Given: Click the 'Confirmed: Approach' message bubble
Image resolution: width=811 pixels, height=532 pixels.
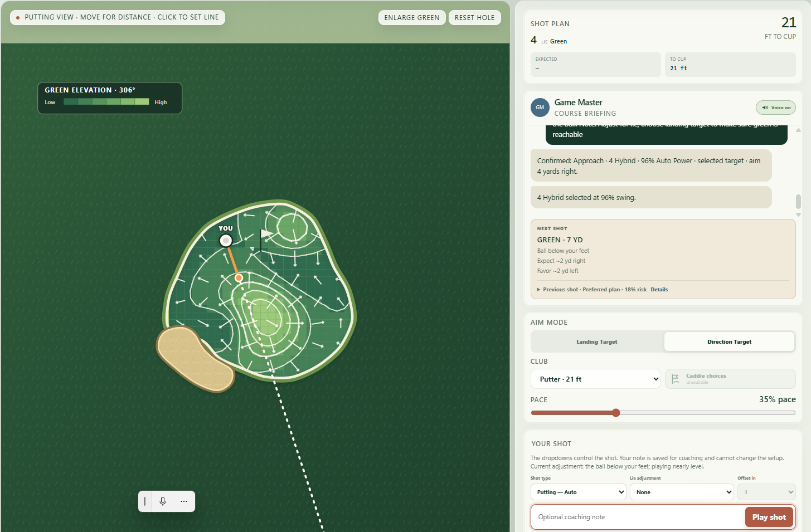Looking at the screenshot, I should coord(651,165).
